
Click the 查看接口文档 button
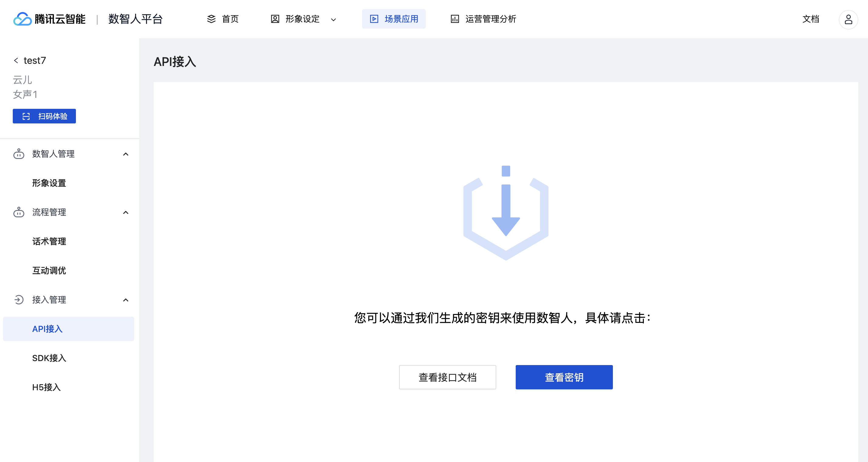447,377
